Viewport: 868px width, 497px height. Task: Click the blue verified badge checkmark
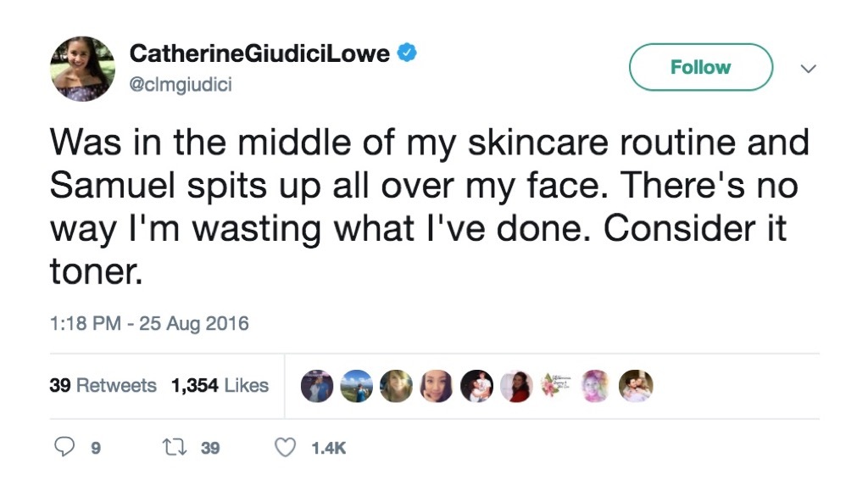pos(406,51)
